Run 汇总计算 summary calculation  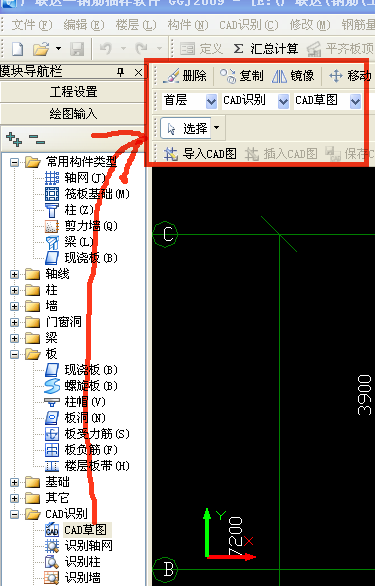click(265, 49)
